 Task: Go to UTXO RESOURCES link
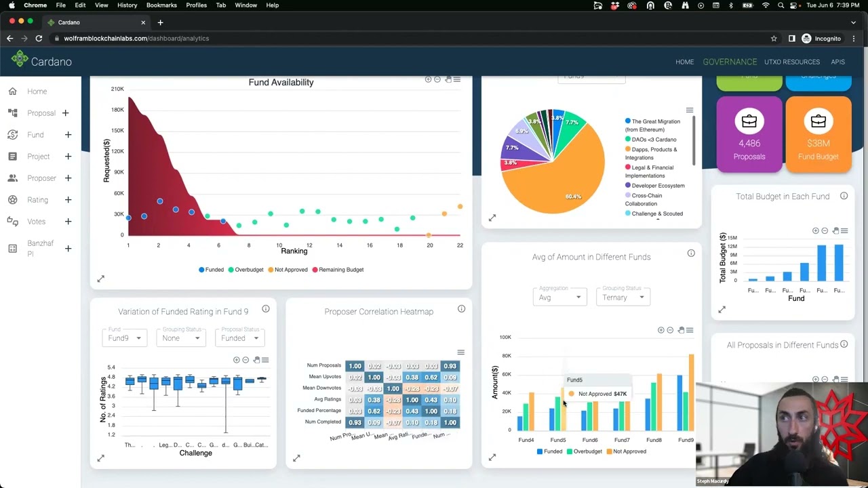(x=792, y=62)
